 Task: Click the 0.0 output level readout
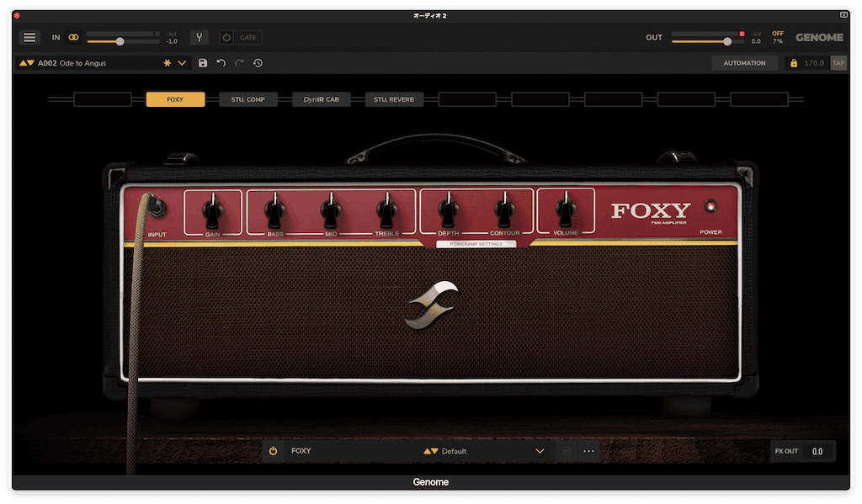coord(757,42)
